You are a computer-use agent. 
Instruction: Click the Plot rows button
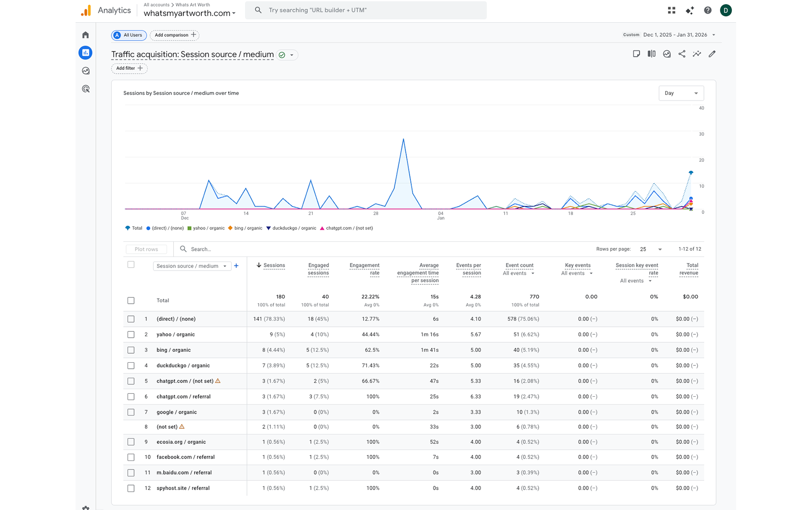(x=146, y=249)
